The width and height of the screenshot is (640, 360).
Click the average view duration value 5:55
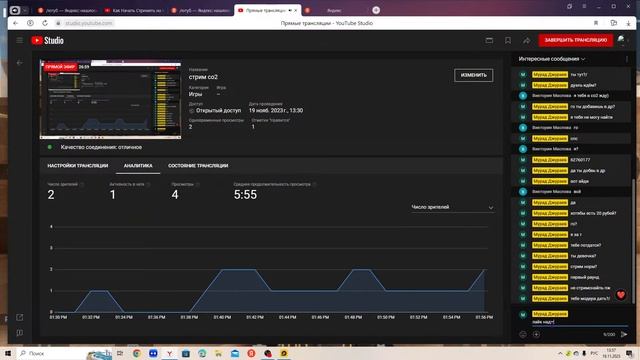(x=245, y=195)
